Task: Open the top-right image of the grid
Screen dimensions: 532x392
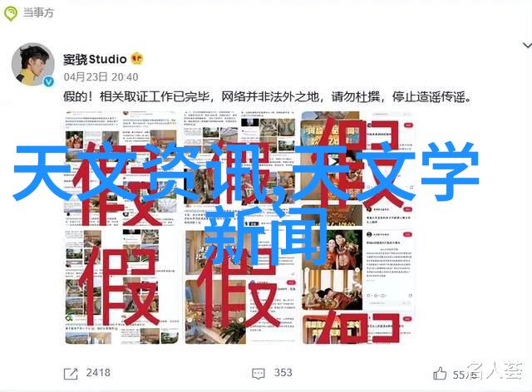Action: pyautogui.click(x=357, y=168)
